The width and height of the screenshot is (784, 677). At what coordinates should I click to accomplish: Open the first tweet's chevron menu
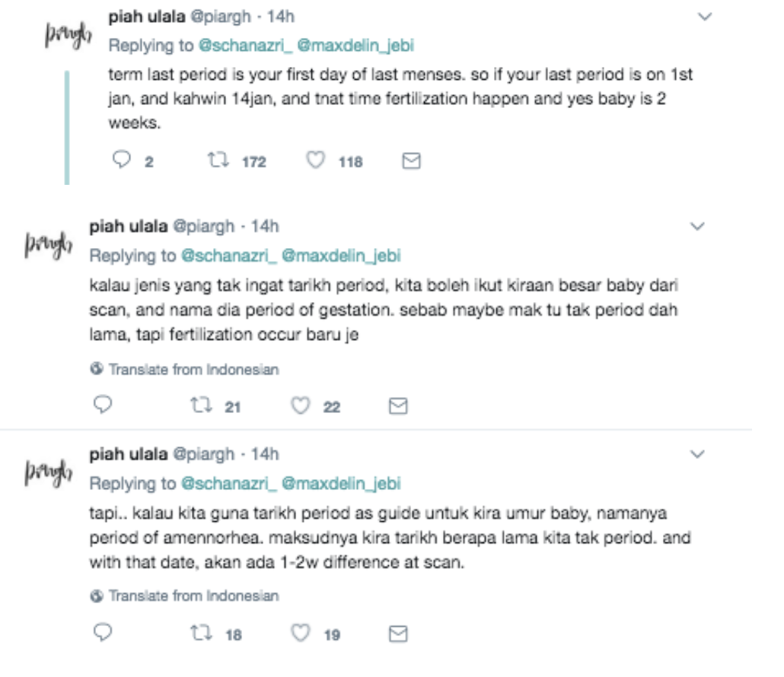tap(705, 17)
